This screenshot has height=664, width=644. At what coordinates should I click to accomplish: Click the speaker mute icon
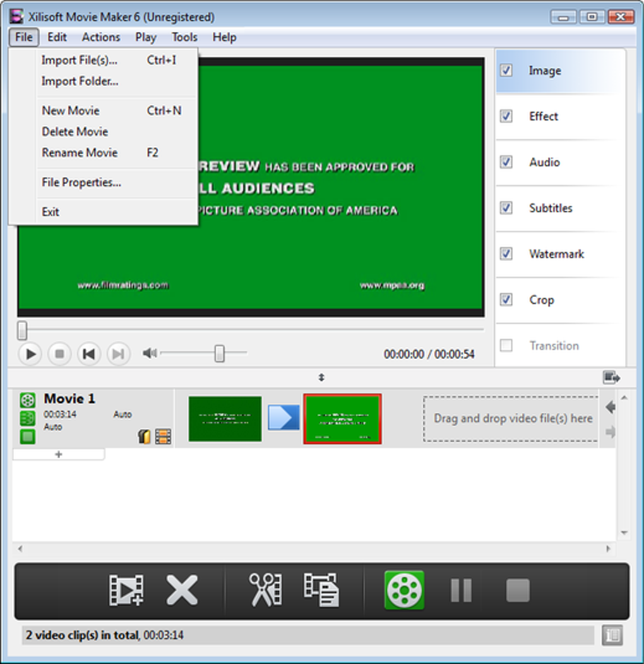point(150,353)
